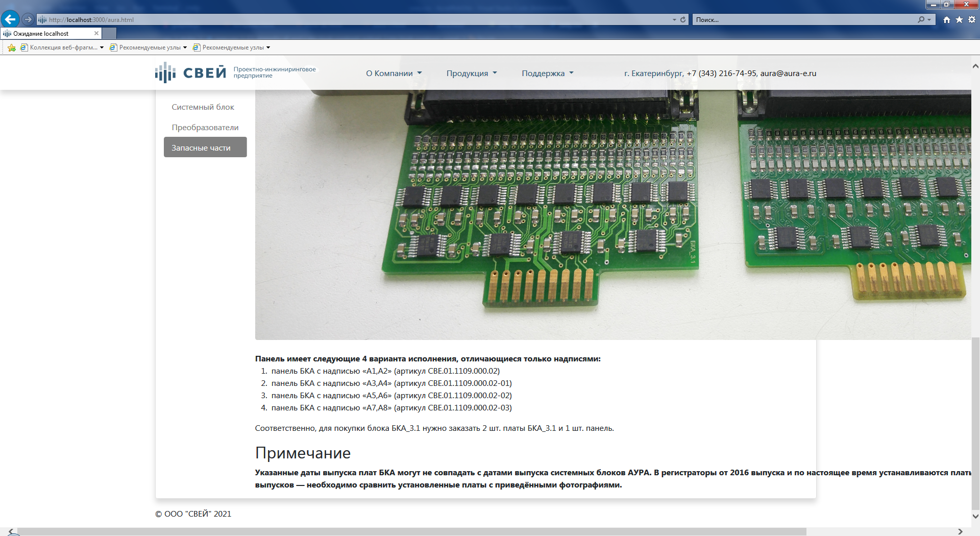Click the favicon on the localhost tab

coord(6,33)
